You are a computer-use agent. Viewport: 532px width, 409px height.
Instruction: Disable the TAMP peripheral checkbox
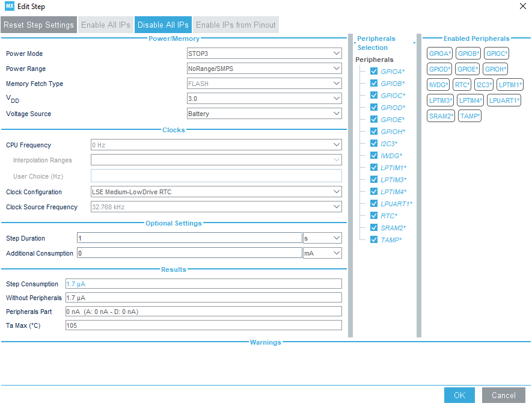click(374, 239)
